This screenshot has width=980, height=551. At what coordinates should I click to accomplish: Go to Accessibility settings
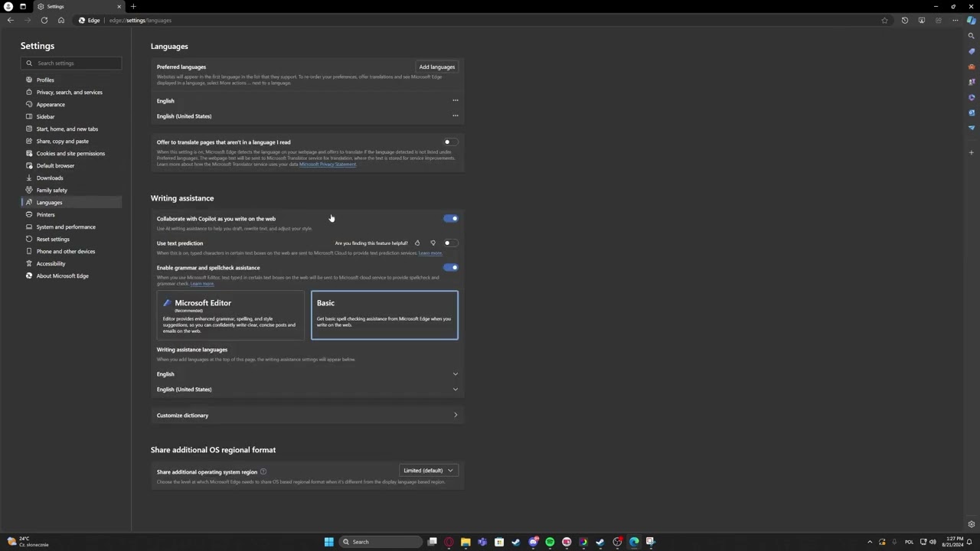point(71,263)
